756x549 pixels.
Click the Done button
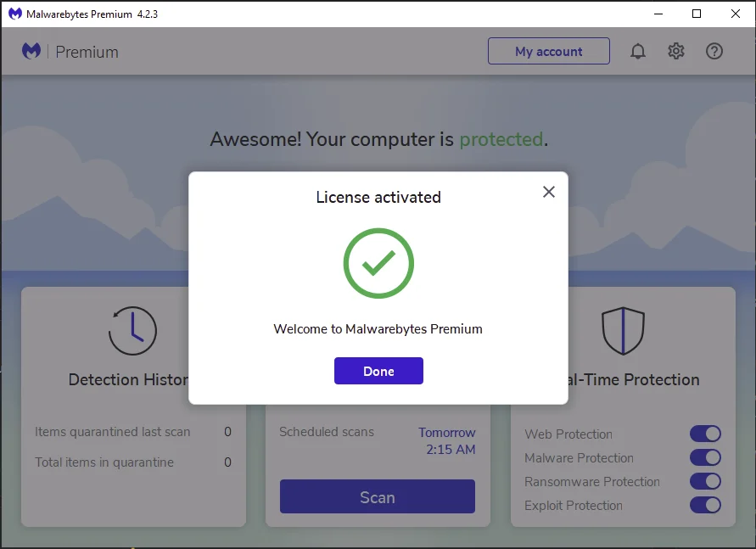point(378,371)
